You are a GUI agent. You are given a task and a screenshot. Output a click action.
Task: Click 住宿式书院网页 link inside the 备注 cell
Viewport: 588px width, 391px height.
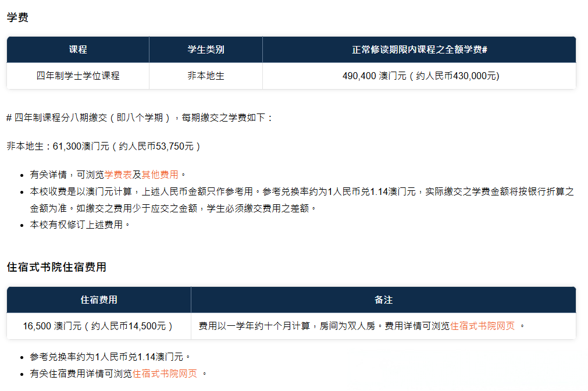[x=482, y=326]
